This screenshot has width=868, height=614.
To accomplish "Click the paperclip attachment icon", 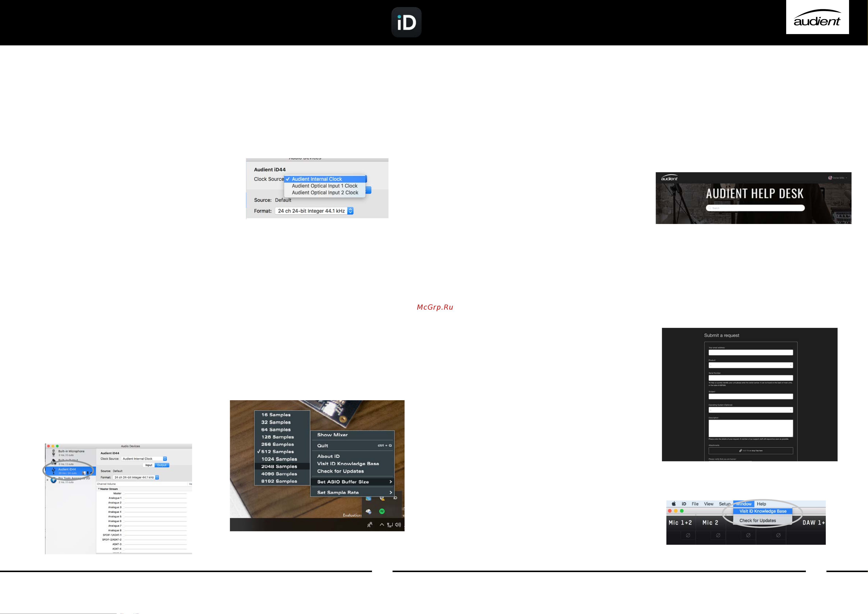I will [x=740, y=451].
